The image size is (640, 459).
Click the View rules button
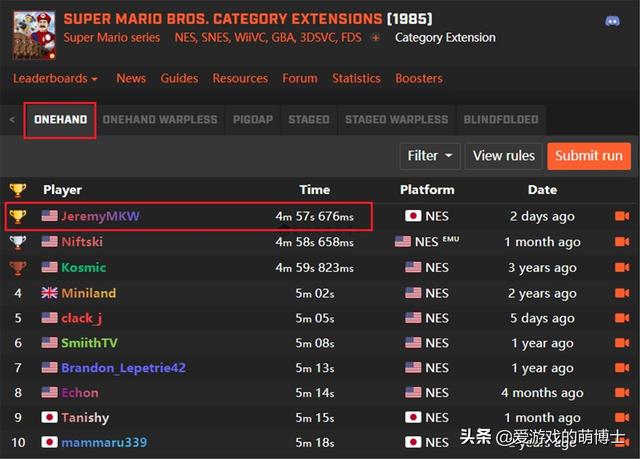tap(504, 156)
